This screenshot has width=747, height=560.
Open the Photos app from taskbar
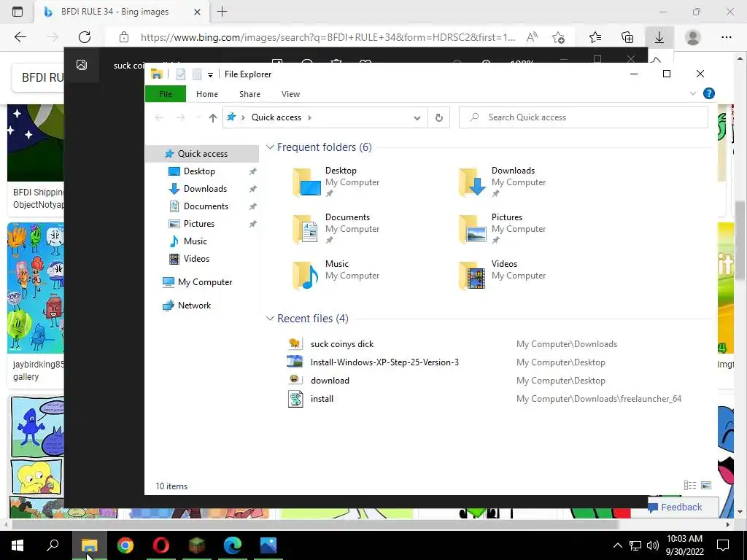pyautogui.click(x=268, y=545)
